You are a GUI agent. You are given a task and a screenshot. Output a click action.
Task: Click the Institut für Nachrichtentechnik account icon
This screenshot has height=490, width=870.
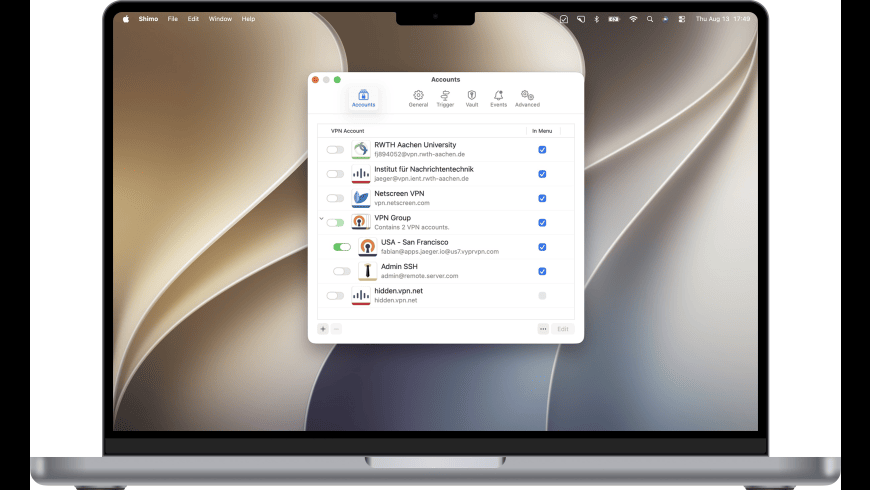click(x=361, y=174)
